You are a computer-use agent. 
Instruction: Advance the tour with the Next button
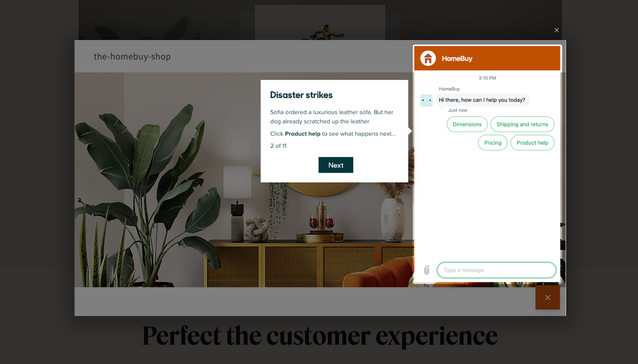click(x=336, y=165)
